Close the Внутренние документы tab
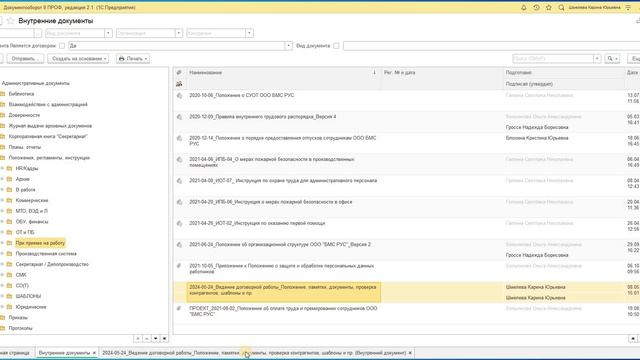The image size is (640, 360). click(94, 353)
